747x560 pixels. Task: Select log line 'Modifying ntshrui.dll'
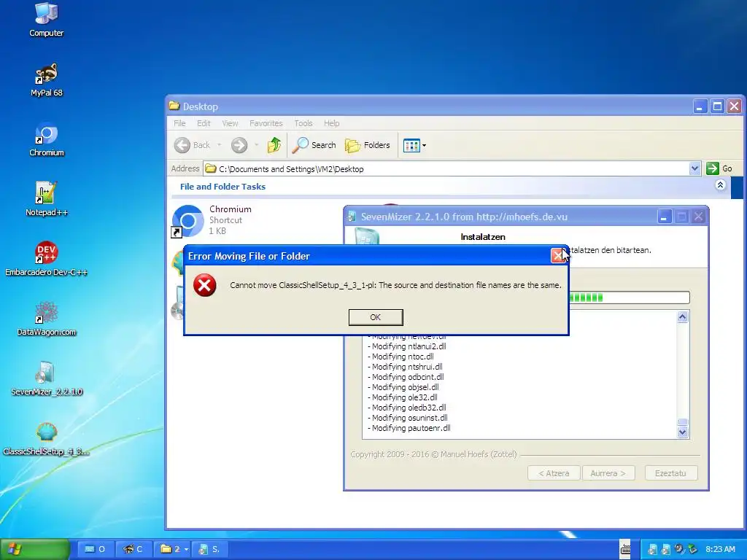[405, 367]
